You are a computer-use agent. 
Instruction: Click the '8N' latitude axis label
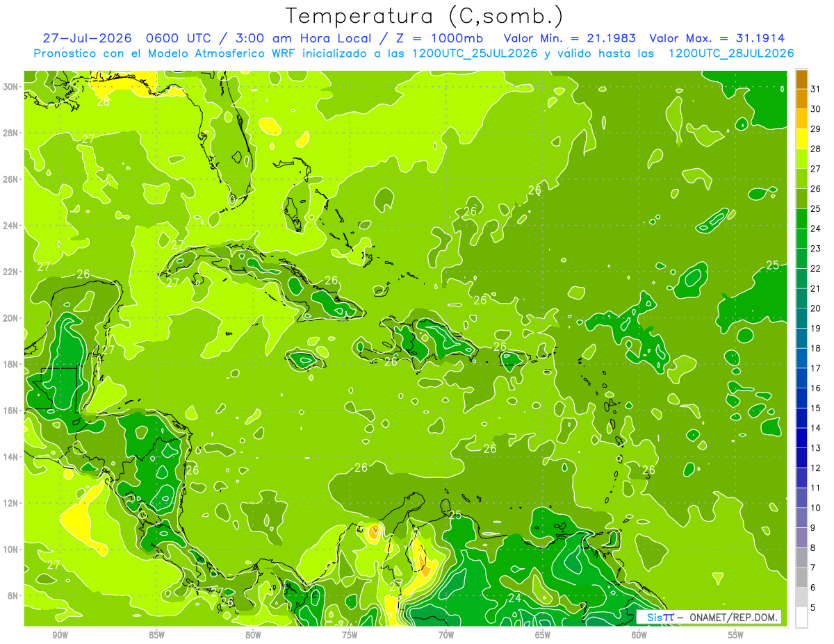(14, 595)
